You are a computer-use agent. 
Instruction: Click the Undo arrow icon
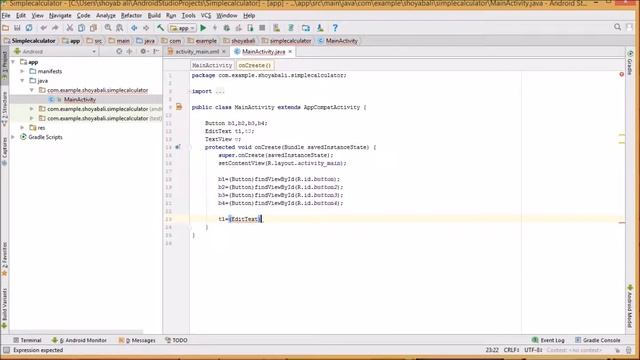[x=43, y=28]
